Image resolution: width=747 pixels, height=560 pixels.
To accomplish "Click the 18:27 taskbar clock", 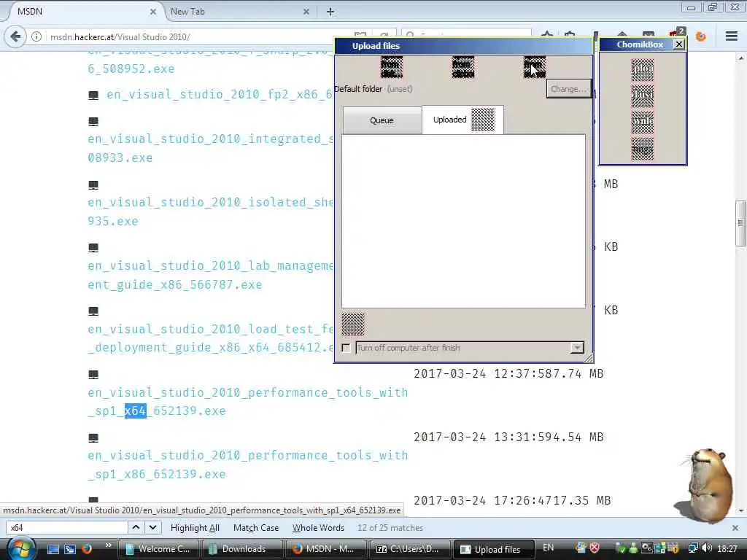I will (727, 548).
